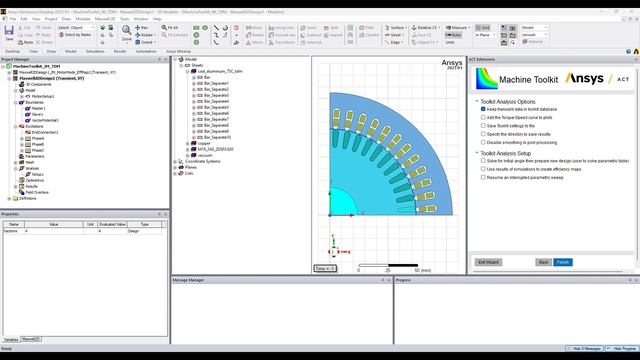Select Slave1 boundary in the project tree
The image size is (640, 360).
[x=34, y=115]
